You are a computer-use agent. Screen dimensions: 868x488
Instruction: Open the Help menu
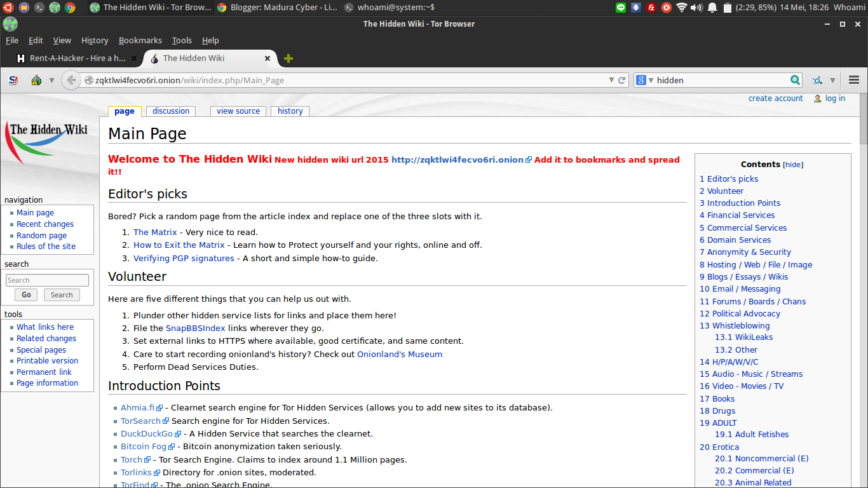point(210,40)
